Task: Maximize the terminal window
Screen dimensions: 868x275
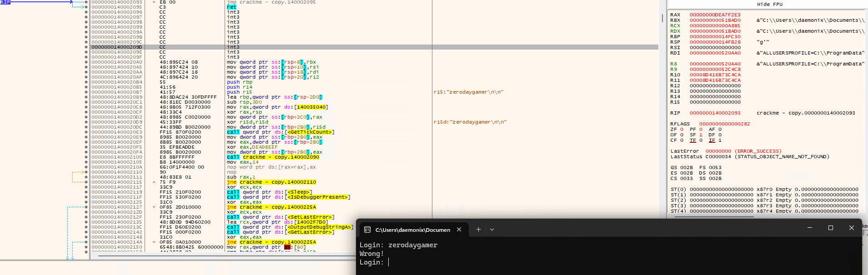Action: (831, 228)
